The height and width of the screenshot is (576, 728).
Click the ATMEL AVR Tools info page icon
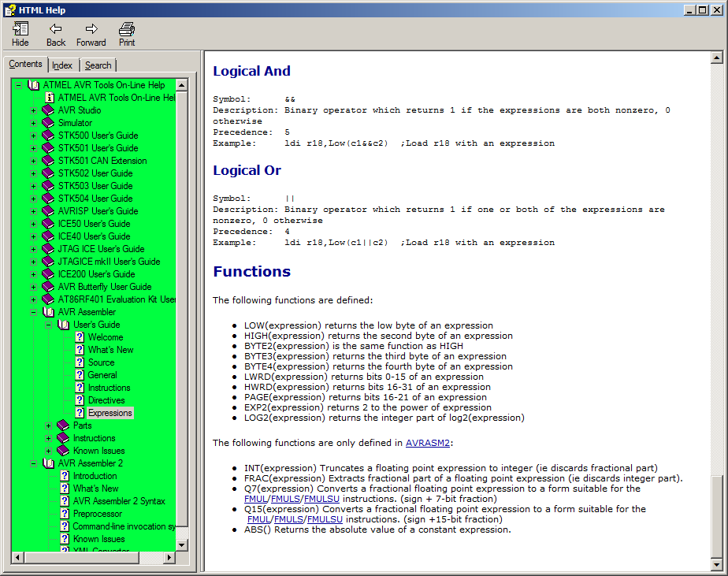click(50, 98)
